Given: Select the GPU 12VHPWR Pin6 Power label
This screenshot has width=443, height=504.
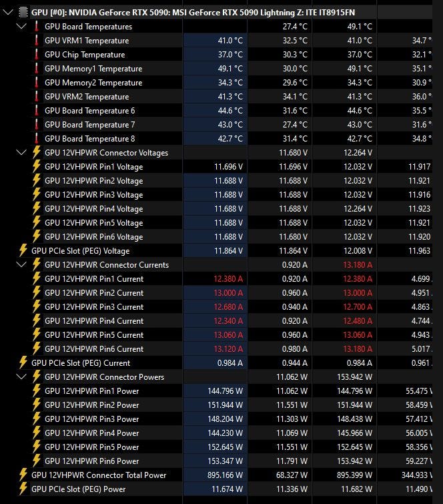Looking at the screenshot, I should coord(92,461).
